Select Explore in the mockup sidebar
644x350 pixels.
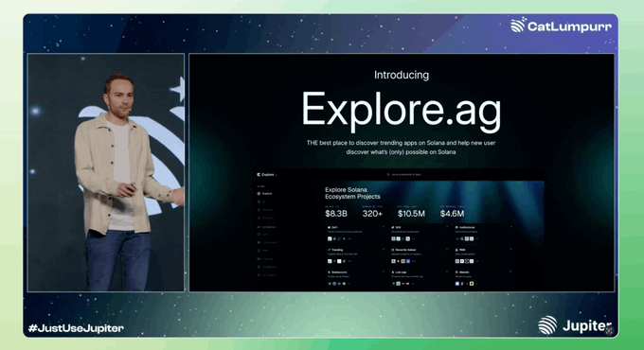[x=265, y=193]
